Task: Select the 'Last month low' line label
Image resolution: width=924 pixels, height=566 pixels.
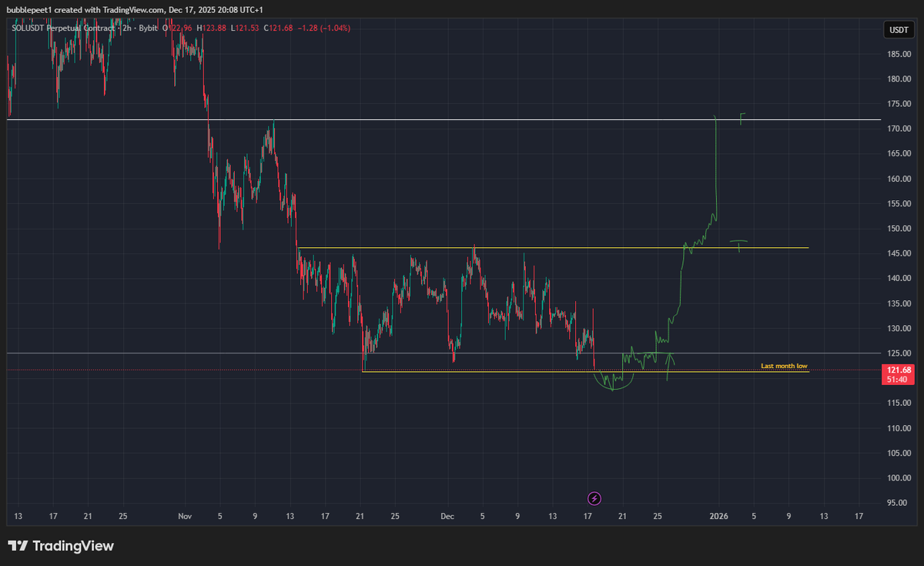Action: coord(784,366)
